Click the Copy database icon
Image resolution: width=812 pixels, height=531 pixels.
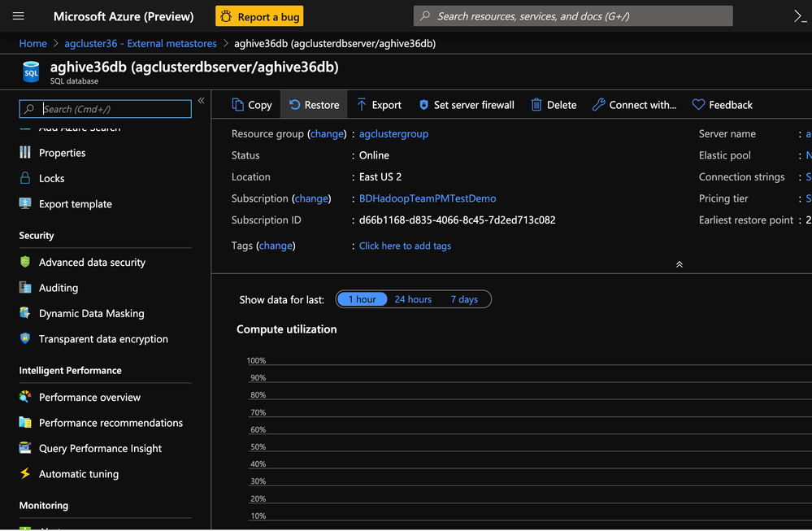(238, 105)
